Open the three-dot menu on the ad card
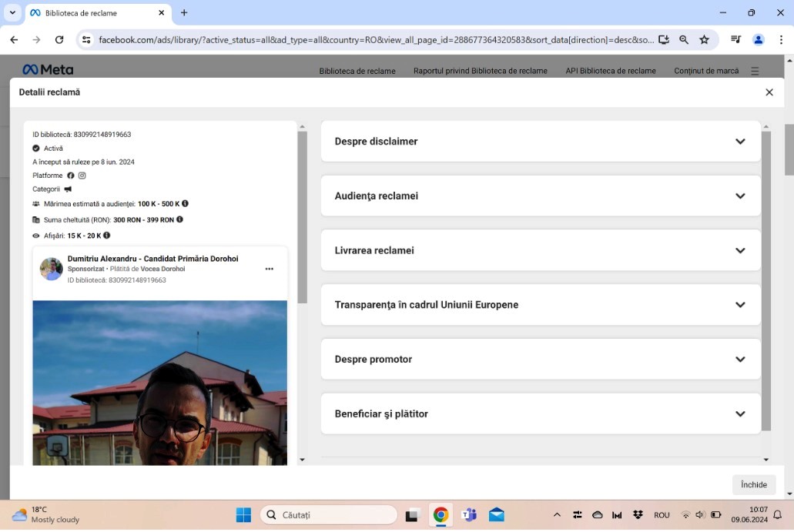 coord(269,269)
